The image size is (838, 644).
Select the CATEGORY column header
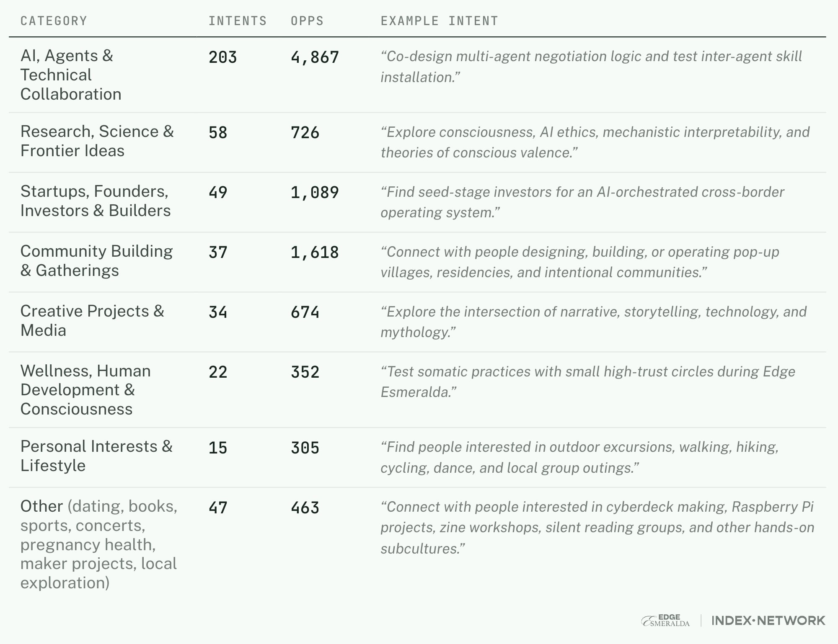point(54,21)
